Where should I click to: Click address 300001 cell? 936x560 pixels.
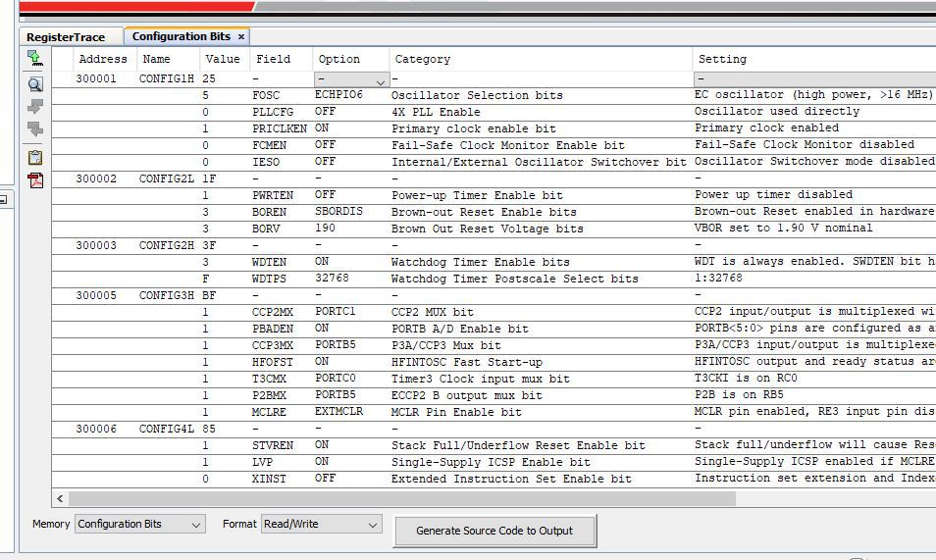tap(96, 78)
